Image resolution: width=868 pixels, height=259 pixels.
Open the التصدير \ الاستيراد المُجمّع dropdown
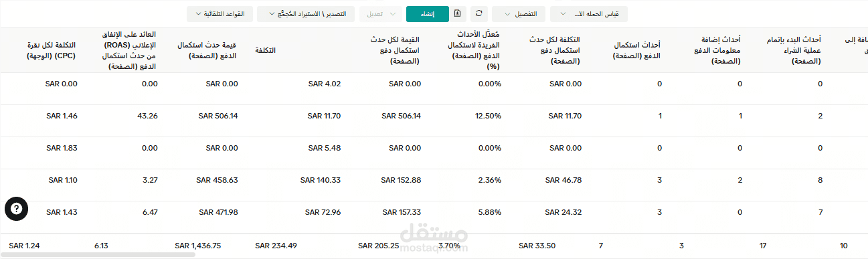307,13
